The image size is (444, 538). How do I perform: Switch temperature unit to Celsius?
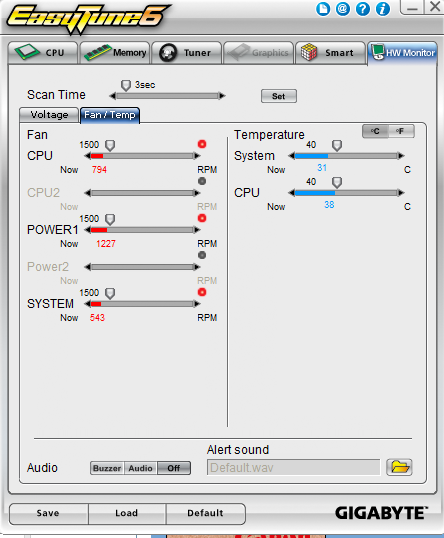(375, 131)
